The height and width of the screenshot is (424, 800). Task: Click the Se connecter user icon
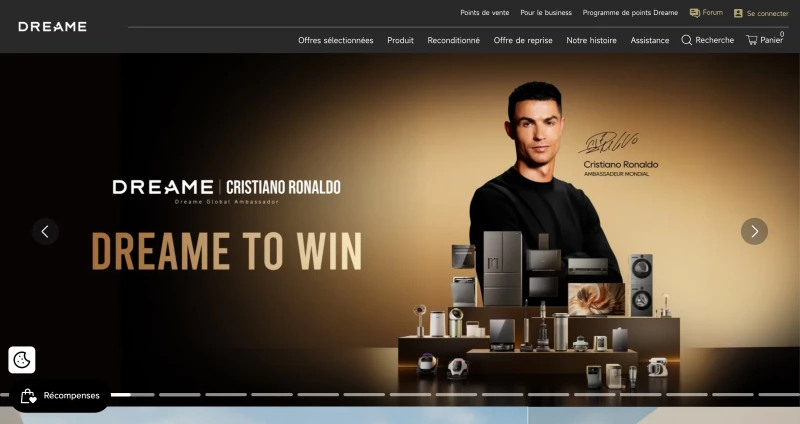click(738, 13)
